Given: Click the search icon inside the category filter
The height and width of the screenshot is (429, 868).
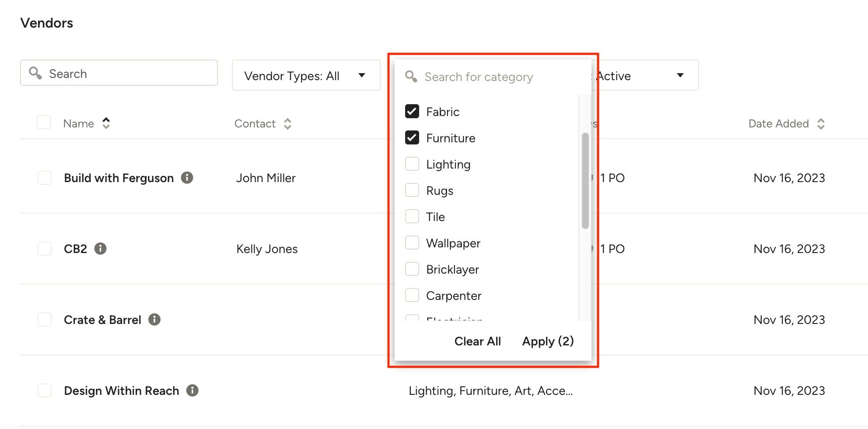Looking at the screenshot, I should point(410,76).
